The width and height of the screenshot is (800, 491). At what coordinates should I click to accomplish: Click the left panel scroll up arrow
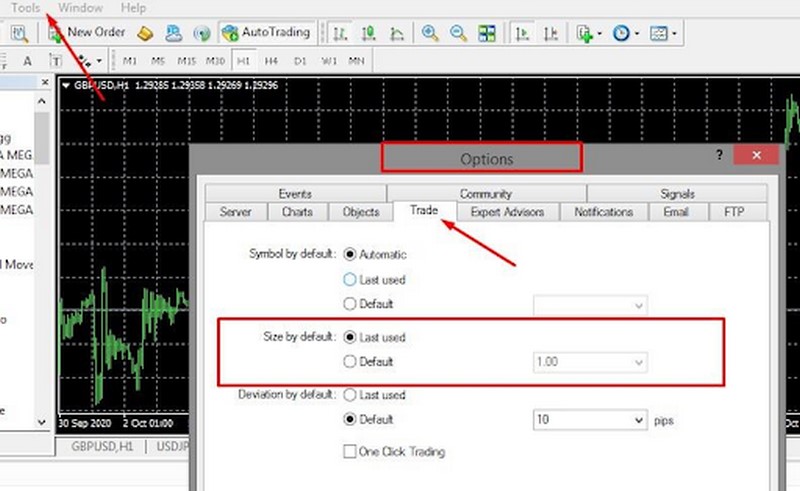(42, 102)
